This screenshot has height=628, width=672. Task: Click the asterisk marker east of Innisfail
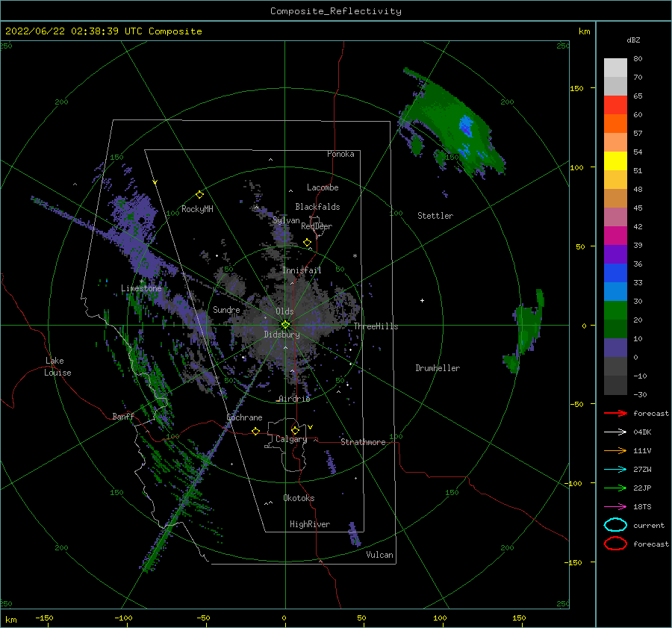355,256
